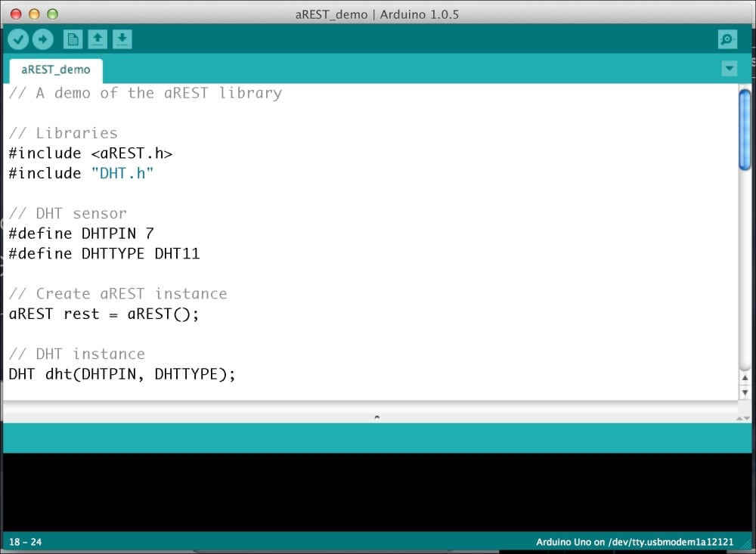
Task: Click the comment "// Create aREST instance"
Action: (118, 294)
